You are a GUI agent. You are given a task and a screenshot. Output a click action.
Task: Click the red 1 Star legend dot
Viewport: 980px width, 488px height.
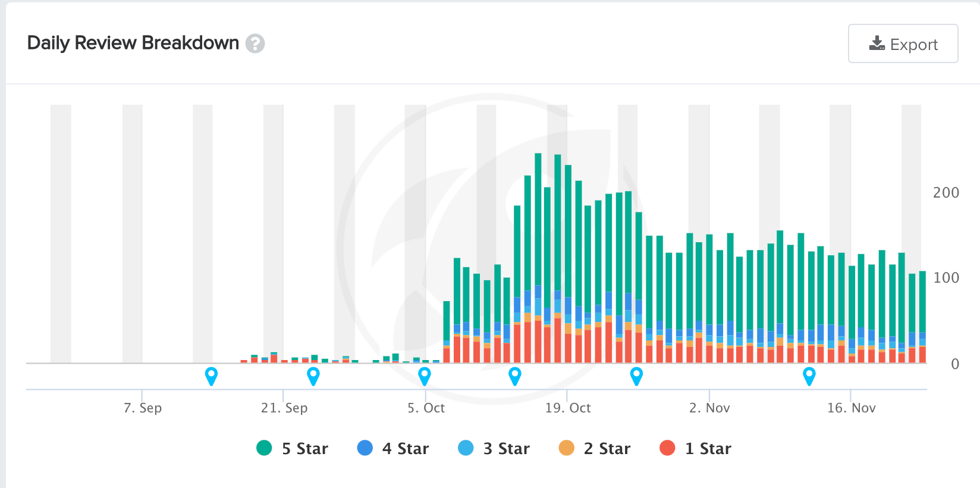pos(667,448)
